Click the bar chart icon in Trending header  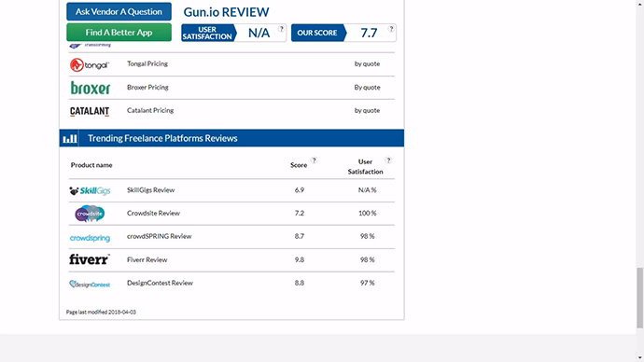70,138
